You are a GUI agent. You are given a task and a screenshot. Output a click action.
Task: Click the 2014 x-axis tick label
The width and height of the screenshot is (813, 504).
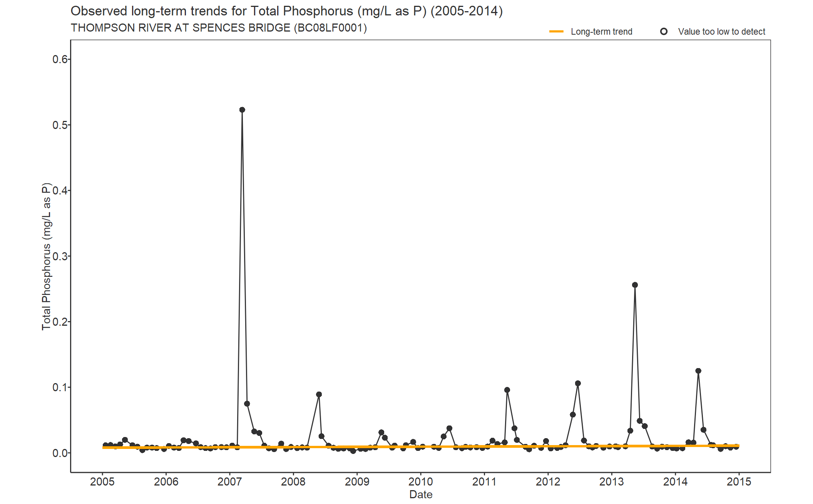(675, 482)
